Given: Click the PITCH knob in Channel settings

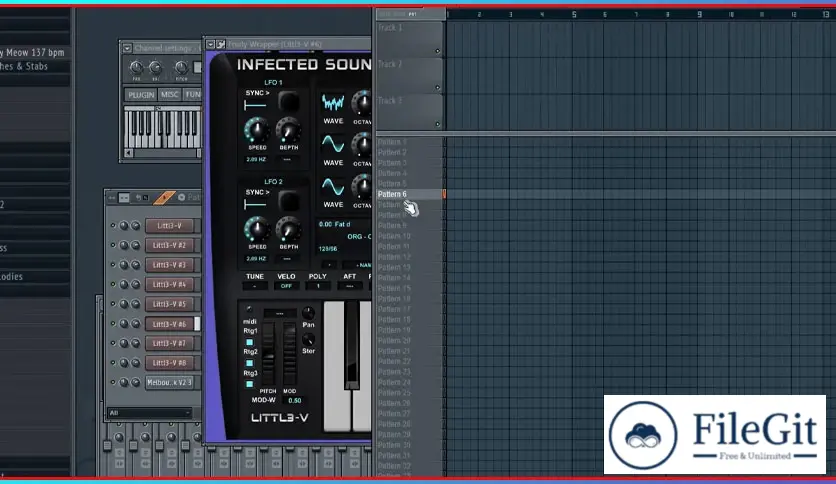Looking at the screenshot, I should tap(181, 67).
